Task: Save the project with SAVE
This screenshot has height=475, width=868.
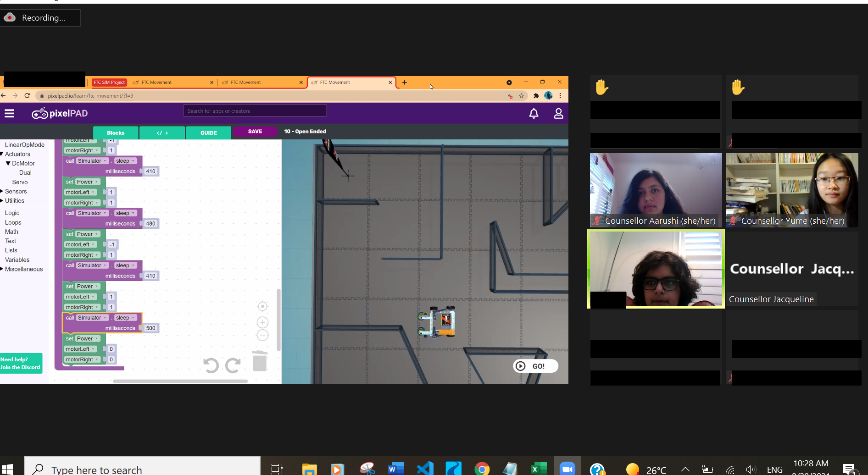Action: tap(255, 132)
